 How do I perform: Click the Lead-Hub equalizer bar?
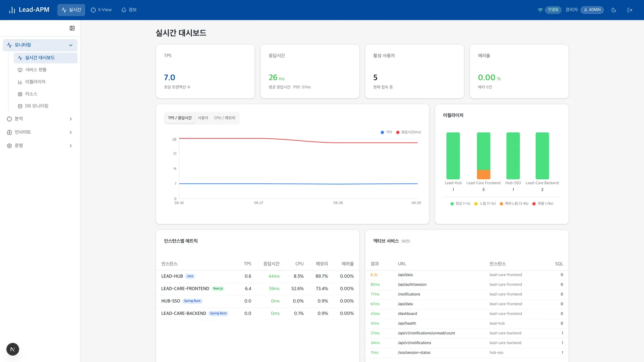pyautogui.click(x=453, y=156)
